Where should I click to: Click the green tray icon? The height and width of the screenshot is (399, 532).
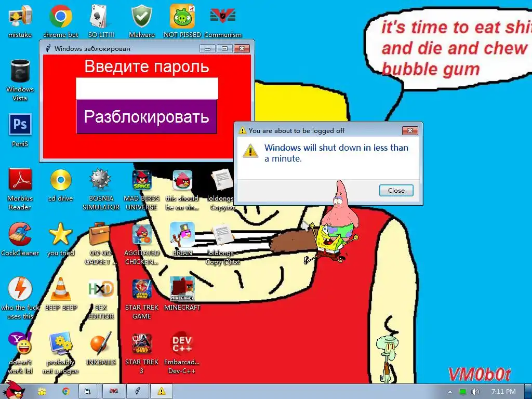point(463,392)
